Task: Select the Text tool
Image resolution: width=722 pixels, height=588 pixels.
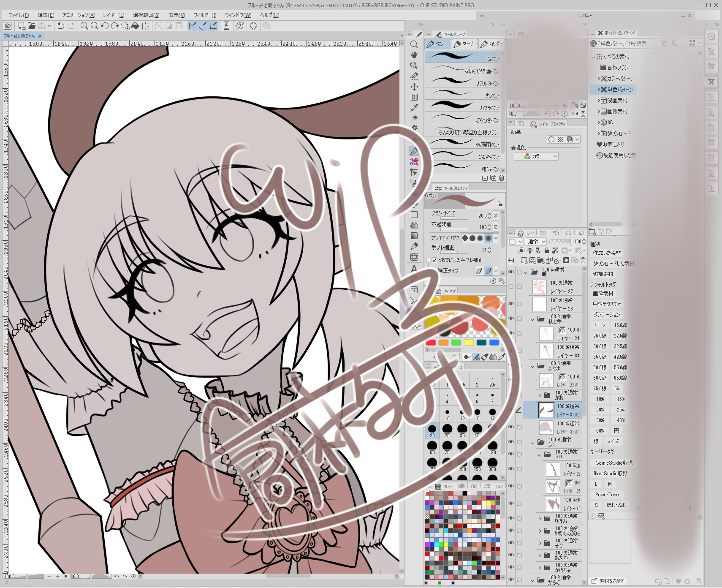Action: (x=414, y=268)
